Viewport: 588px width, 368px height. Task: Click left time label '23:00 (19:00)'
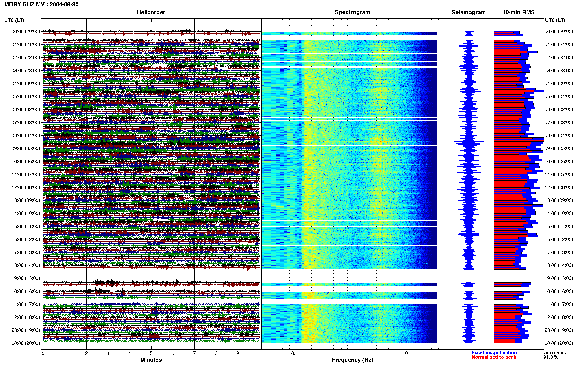pos(26,330)
